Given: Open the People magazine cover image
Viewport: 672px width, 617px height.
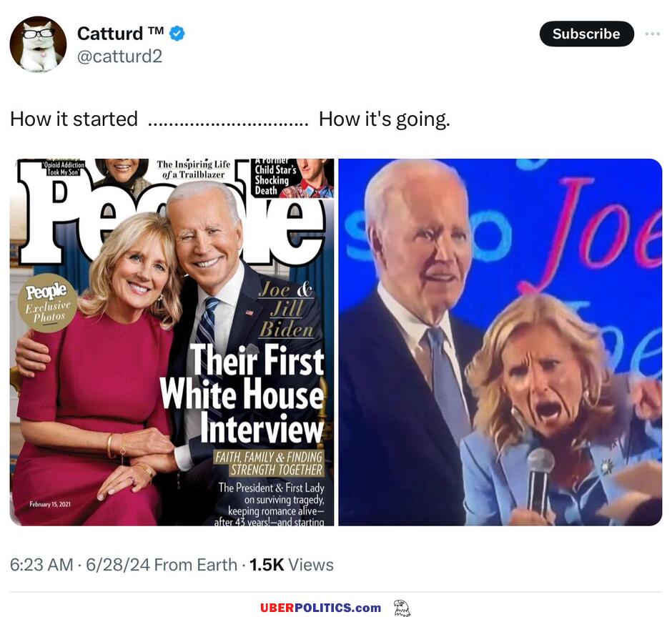Looking at the screenshot, I should pyautogui.click(x=172, y=342).
